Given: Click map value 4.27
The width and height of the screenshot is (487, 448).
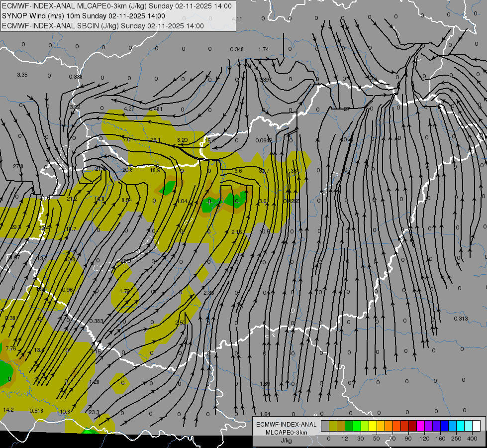Looking at the screenshot, I should click(129, 109).
